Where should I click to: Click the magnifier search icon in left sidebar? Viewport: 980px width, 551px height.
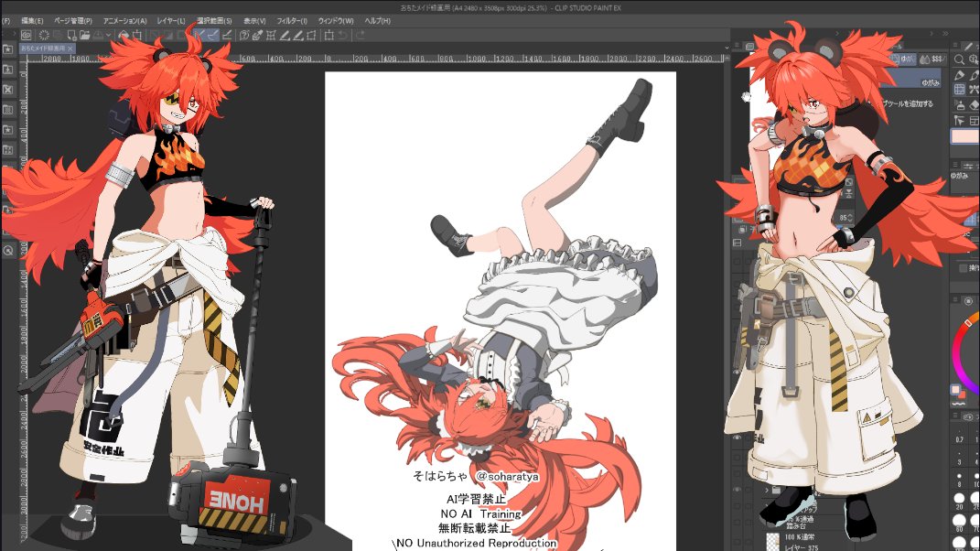(x=8, y=251)
